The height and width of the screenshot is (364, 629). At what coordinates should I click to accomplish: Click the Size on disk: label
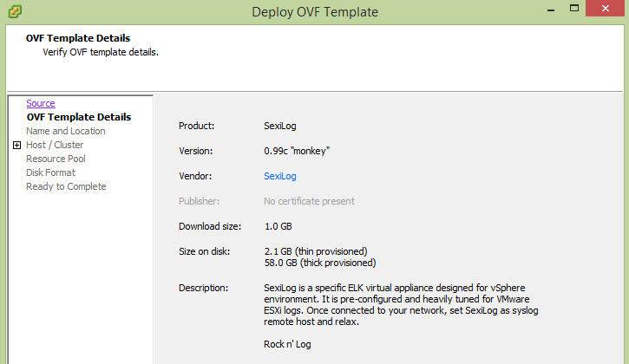[x=204, y=251]
